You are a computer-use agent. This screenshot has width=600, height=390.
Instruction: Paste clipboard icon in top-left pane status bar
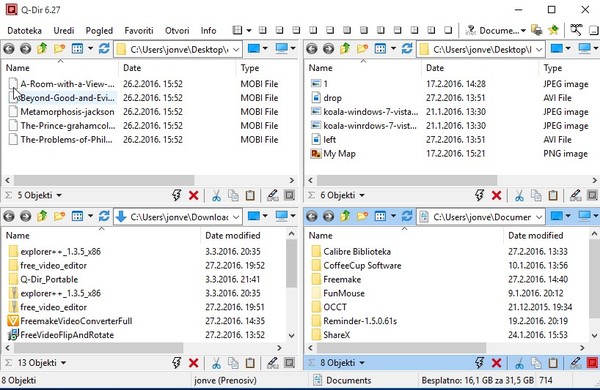point(250,196)
